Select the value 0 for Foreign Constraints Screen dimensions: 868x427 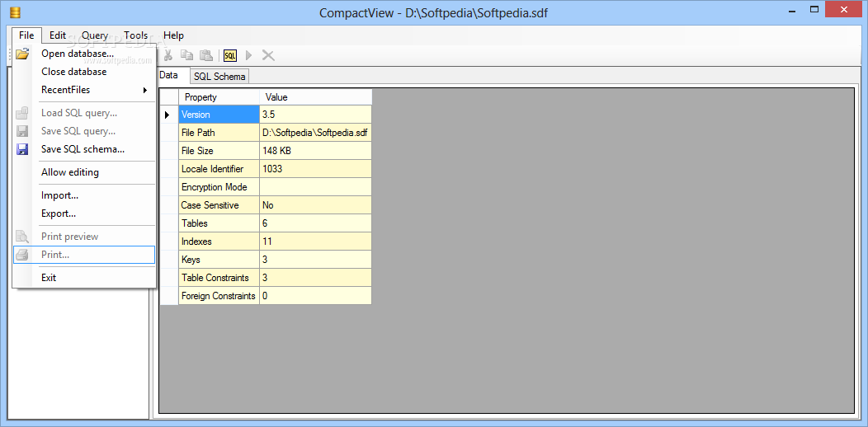[x=315, y=296]
